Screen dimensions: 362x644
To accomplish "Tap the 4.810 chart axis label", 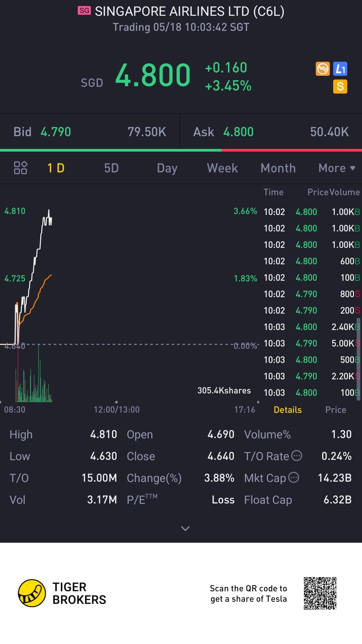I will [x=15, y=211].
